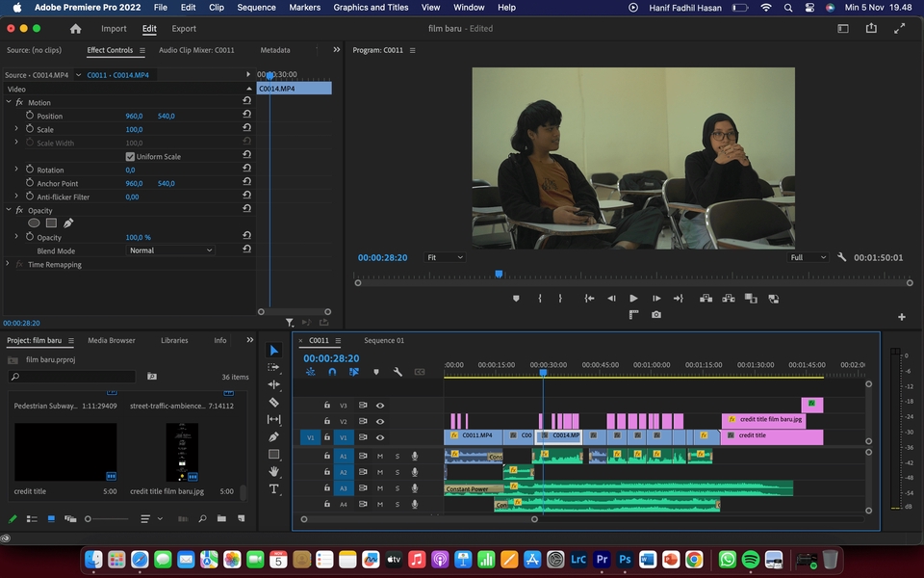Uncheck the Uniform Scale checkbox
Screen dimensions: 924x578
tap(130, 157)
